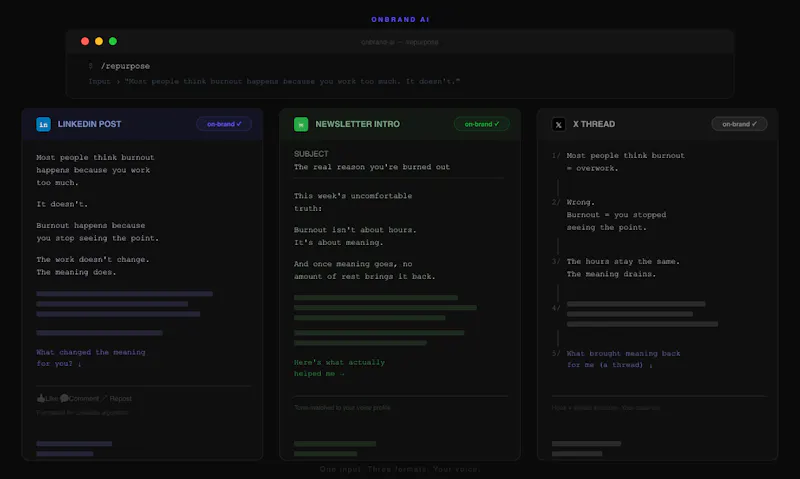
Task: Select the LINKEDIN POST heading
Action: click(x=89, y=124)
